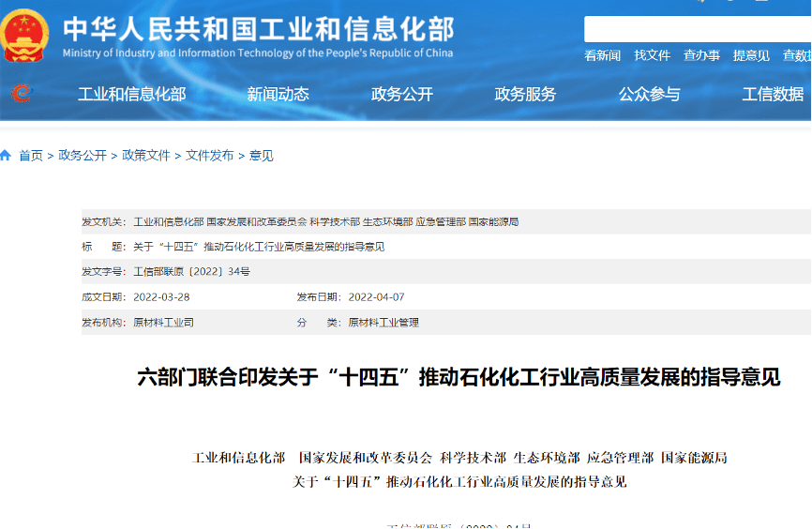
Task: Open 工信数据 nav menu
Action: (774, 95)
